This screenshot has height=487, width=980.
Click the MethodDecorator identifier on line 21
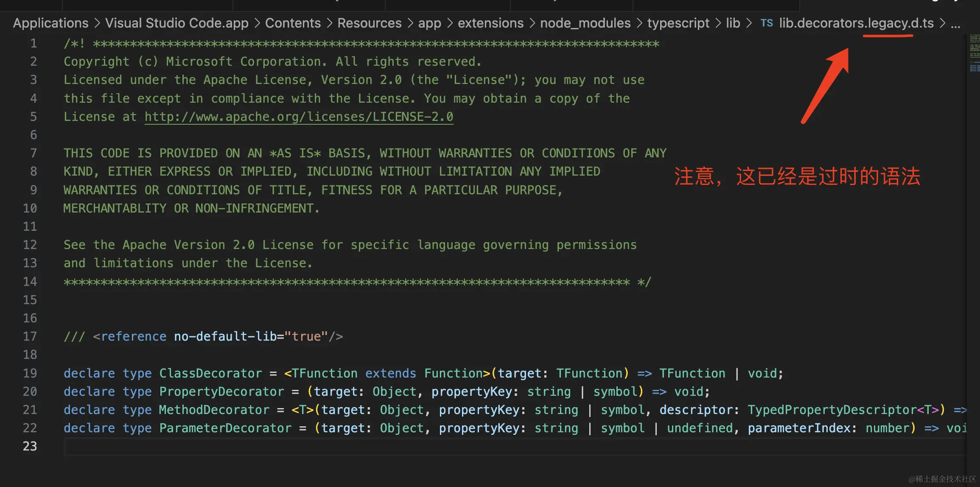pyautogui.click(x=214, y=410)
